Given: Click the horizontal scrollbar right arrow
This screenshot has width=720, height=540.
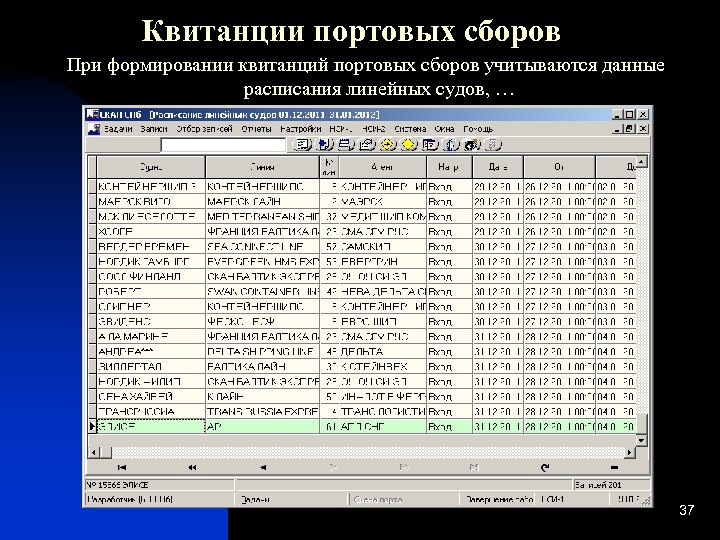Looking at the screenshot, I should point(630,453).
